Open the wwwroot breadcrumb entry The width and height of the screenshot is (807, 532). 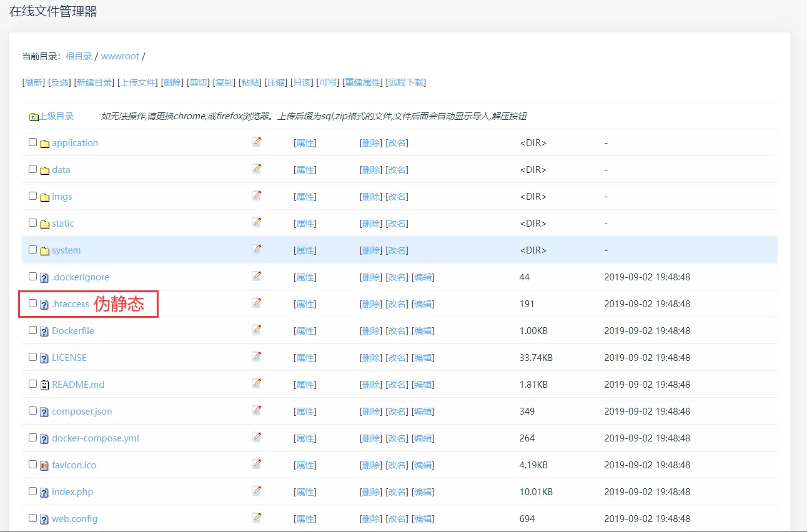(120, 56)
